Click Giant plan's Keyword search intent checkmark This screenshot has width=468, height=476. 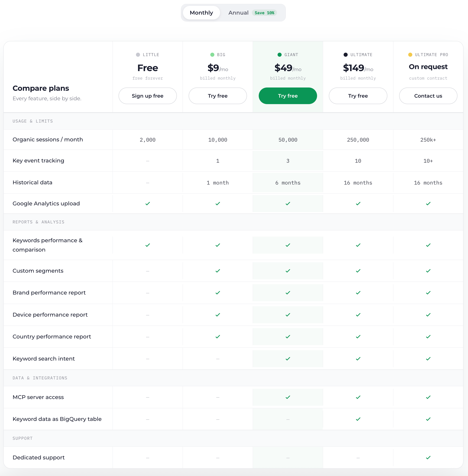288,359
